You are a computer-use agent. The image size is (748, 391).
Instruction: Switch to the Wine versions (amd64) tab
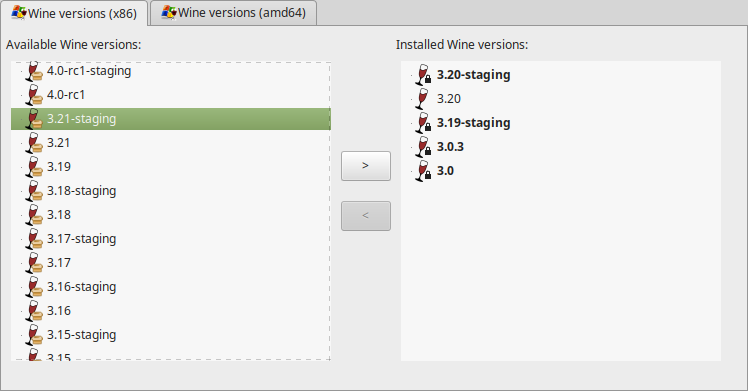click(233, 13)
